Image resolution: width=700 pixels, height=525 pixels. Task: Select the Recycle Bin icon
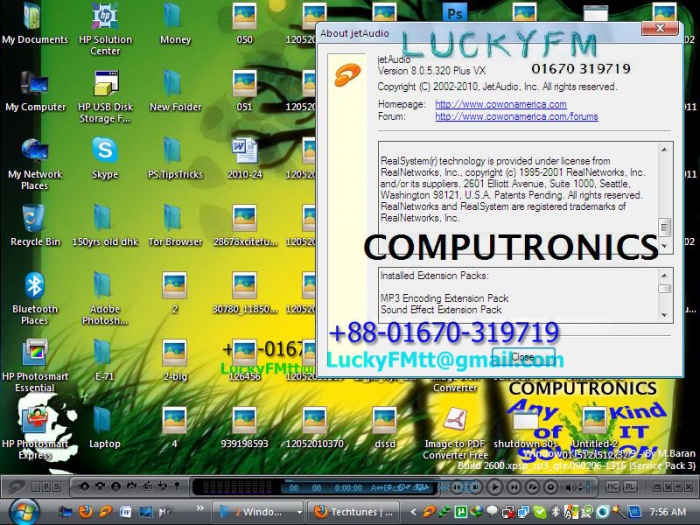pyautogui.click(x=35, y=225)
